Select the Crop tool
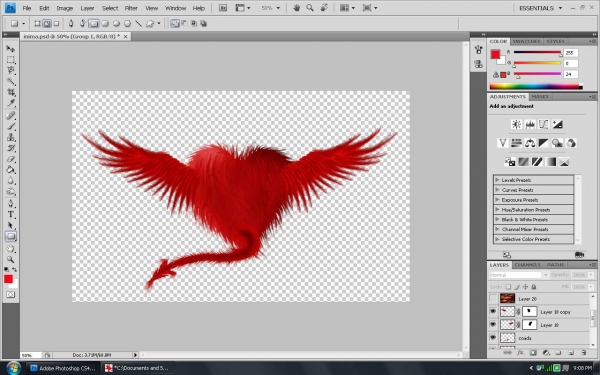 tap(11, 92)
